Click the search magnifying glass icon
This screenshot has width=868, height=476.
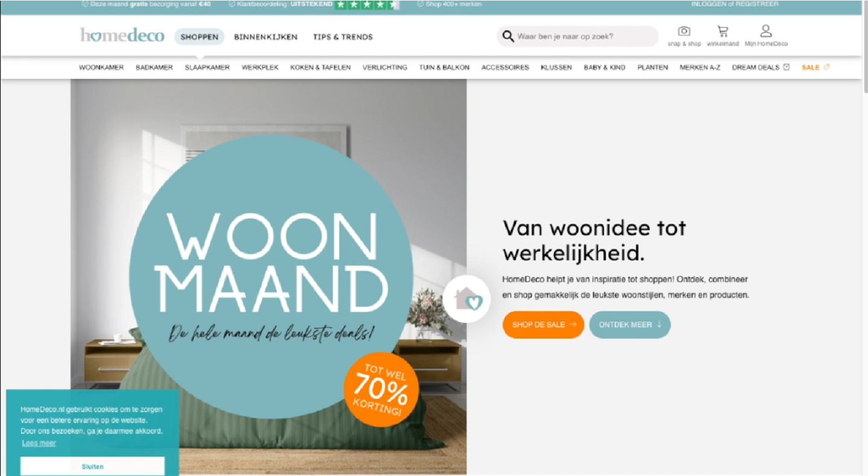[508, 36]
